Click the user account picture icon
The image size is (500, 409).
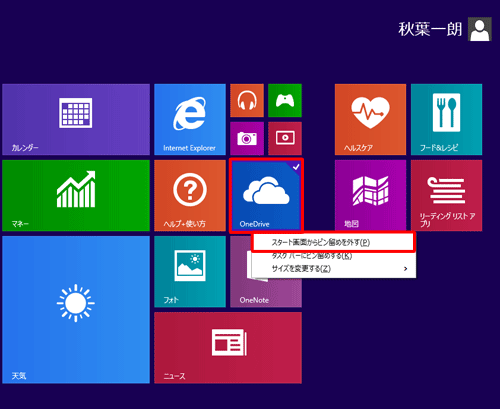[x=480, y=29]
